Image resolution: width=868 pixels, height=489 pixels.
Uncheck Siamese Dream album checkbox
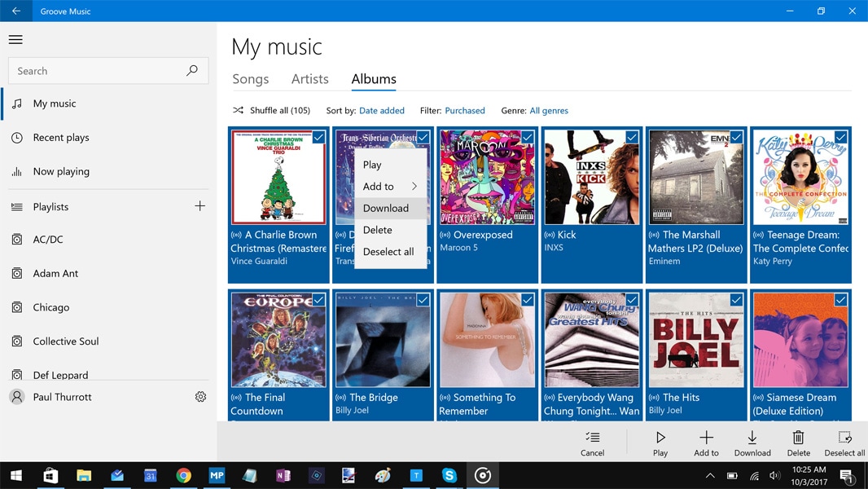[841, 300]
